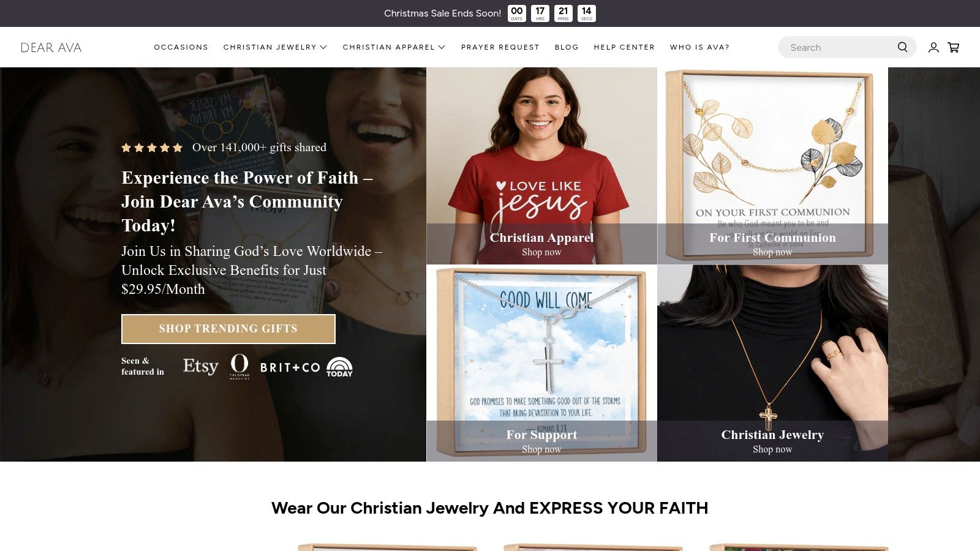Visit the Help Center link
The image size is (980, 551).
coord(624,47)
